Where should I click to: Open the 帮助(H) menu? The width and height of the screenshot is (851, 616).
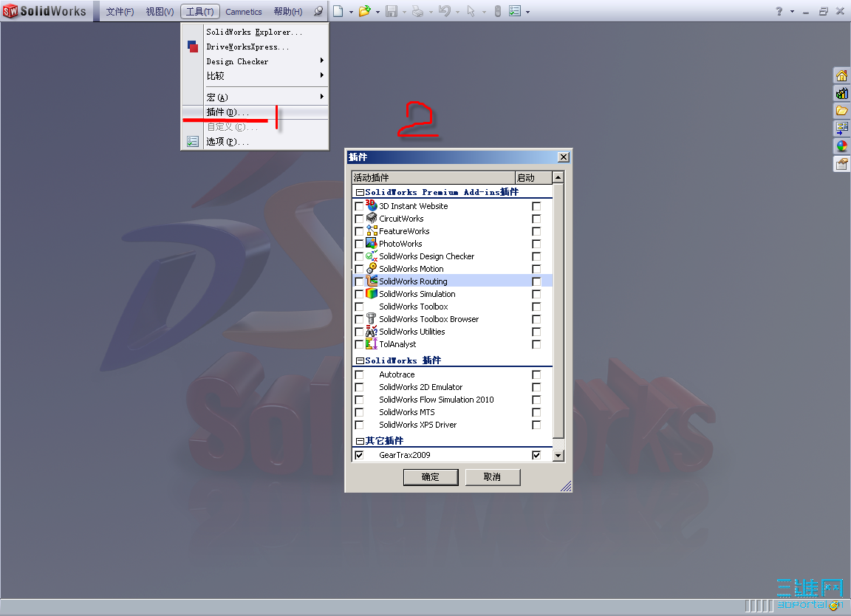coord(287,11)
